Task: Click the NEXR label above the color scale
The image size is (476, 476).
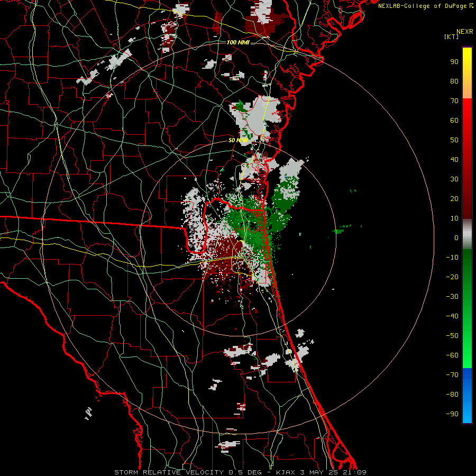Action: click(465, 32)
